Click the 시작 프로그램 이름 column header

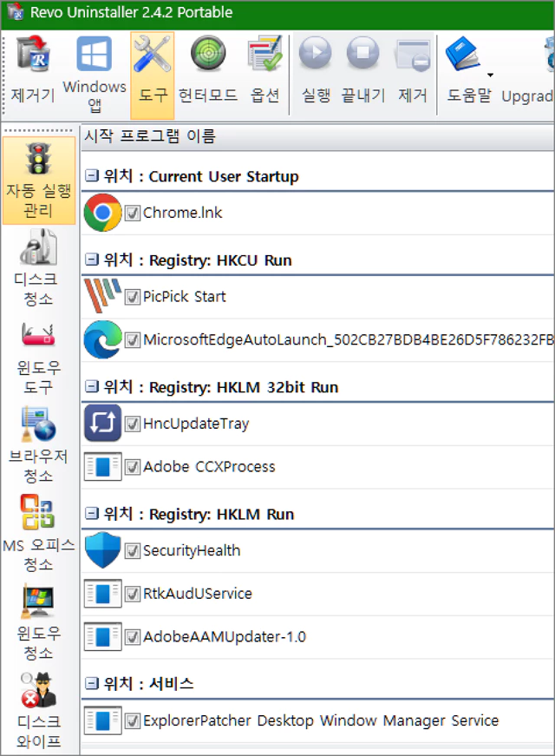pos(318,136)
